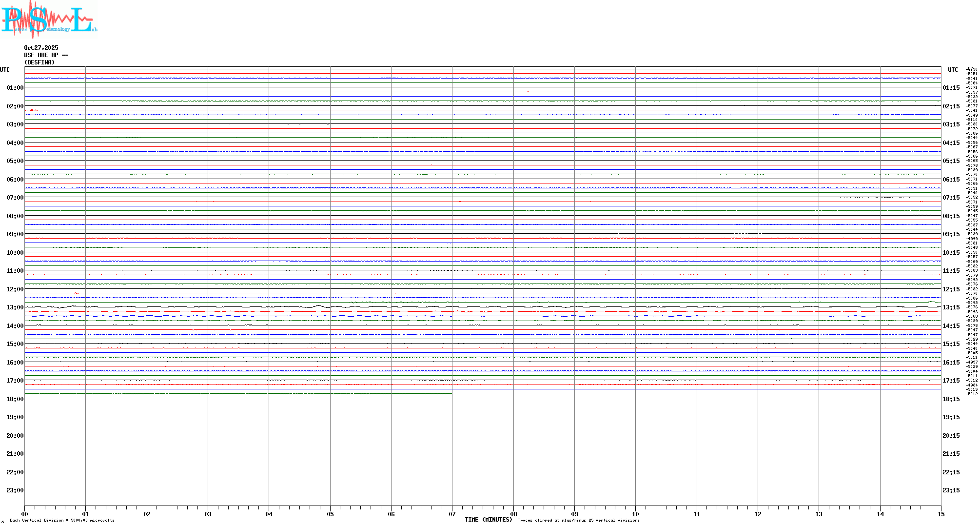
Task: Click the Oct27,2025 date label
Action: point(41,48)
